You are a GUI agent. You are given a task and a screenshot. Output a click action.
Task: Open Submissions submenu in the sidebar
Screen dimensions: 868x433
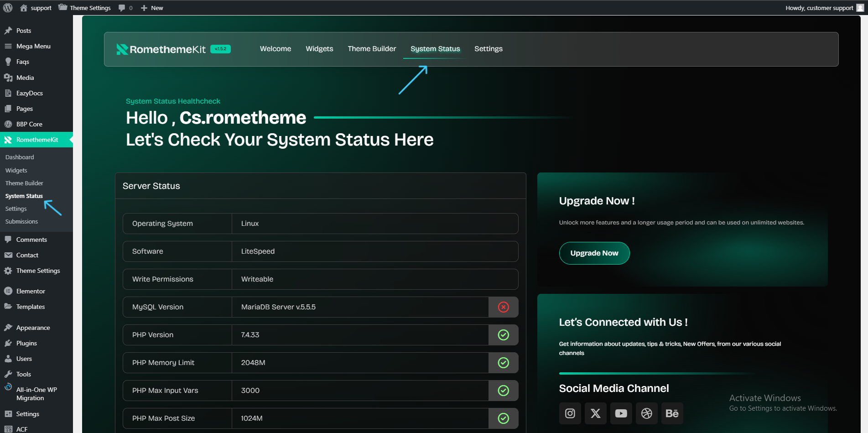point(21,221)
